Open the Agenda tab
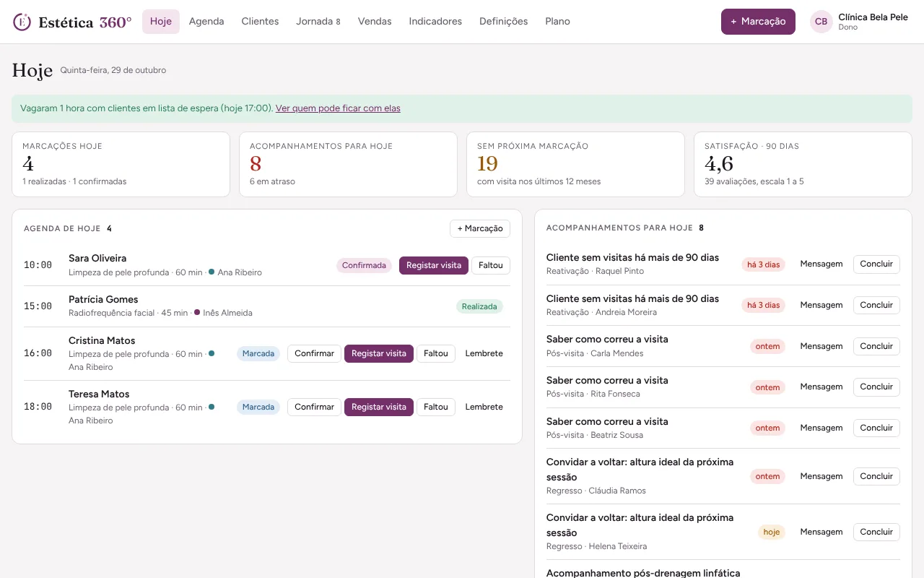The width and height of the screenshot is (924, 578). pyautogui.click(x=206, y=22)
